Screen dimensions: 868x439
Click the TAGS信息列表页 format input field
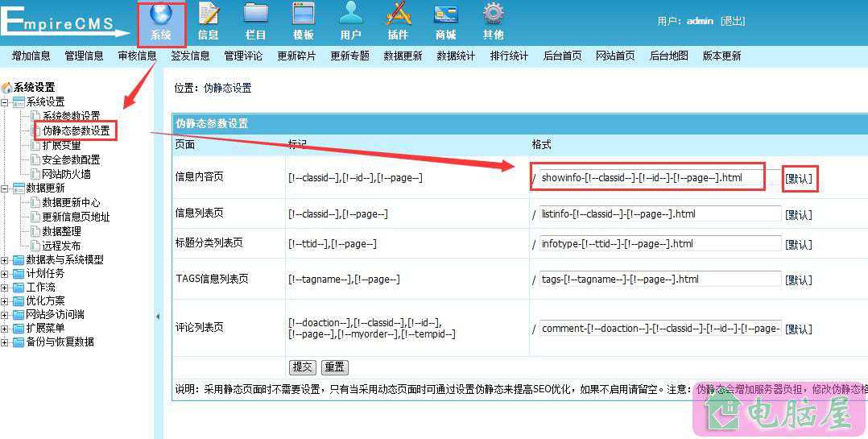click(660, 279)
